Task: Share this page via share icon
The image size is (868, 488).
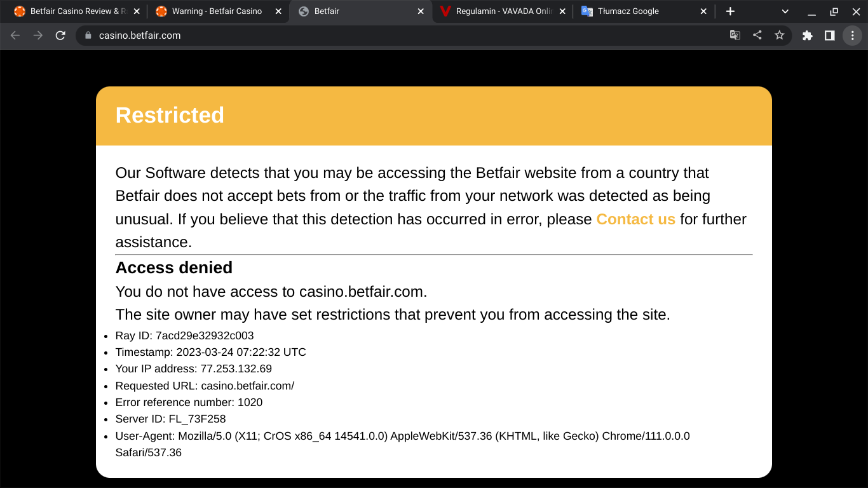Action: point(757,36)
